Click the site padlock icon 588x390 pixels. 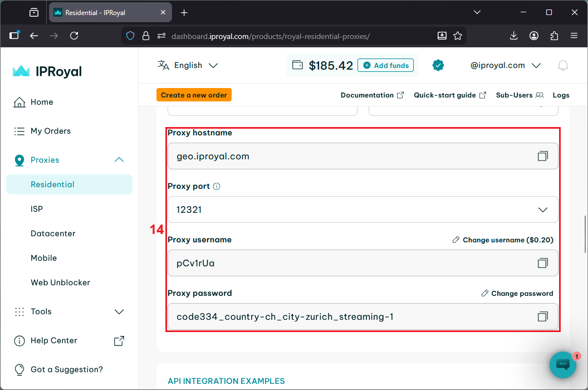[146, 36]
